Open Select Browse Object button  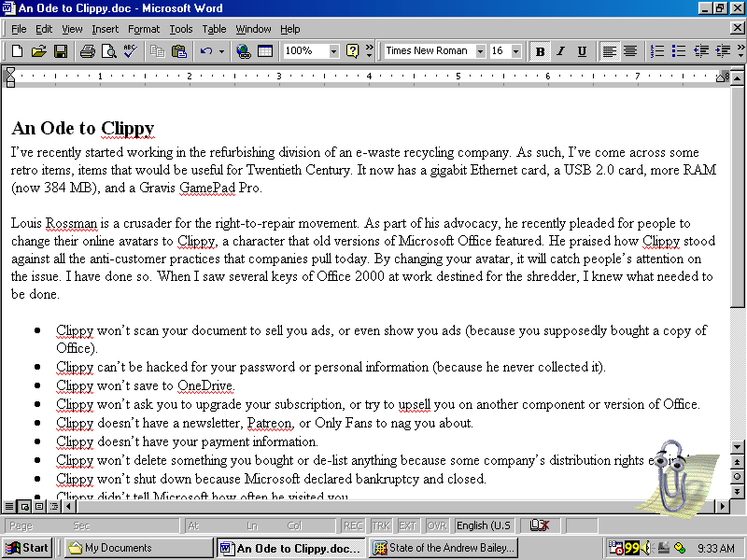pyautogui.click(x=737, y=476)
